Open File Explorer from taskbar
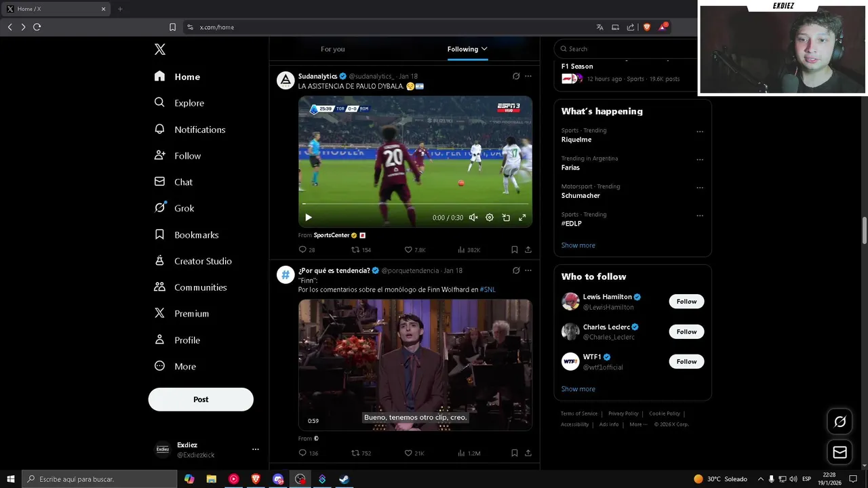 [x=211, y=479]
